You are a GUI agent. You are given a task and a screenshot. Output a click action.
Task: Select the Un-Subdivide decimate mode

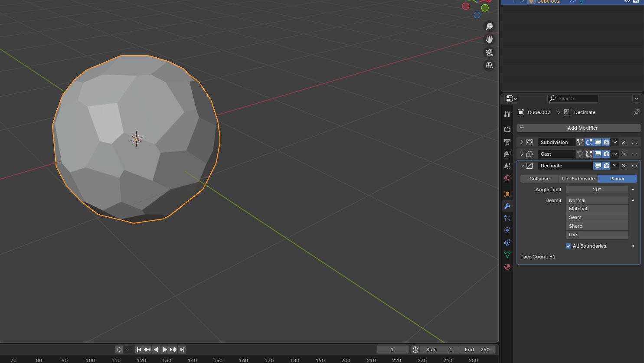tap(578, 179)
